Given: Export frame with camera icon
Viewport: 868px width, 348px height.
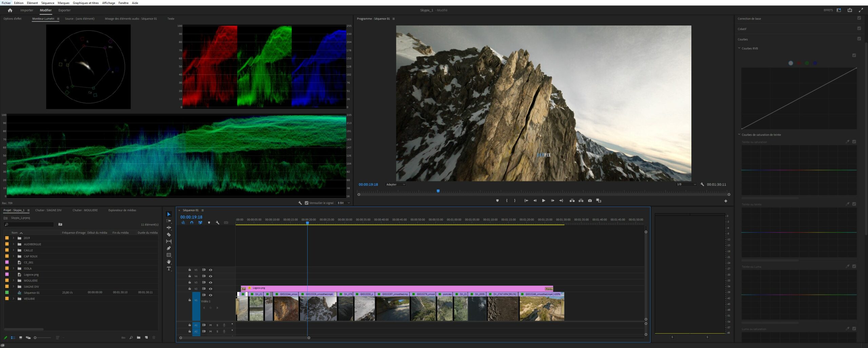Looking at the screenshot, I should (590, 201).
